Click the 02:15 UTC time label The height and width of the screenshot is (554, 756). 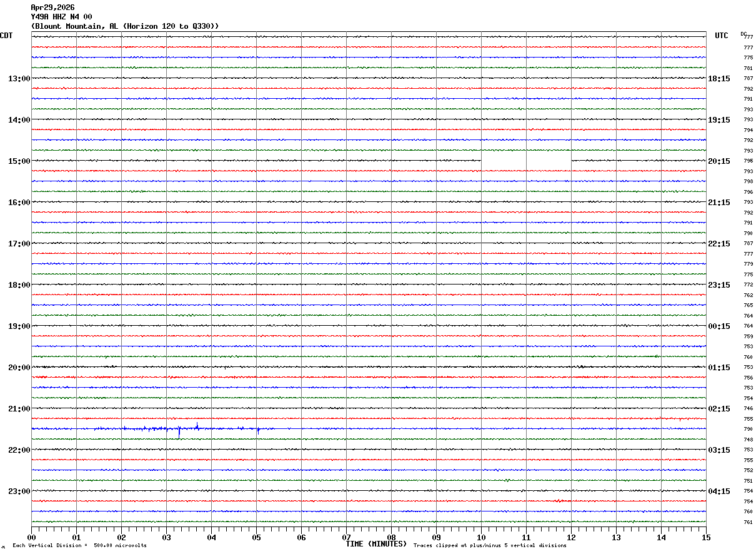coord(719,408)
